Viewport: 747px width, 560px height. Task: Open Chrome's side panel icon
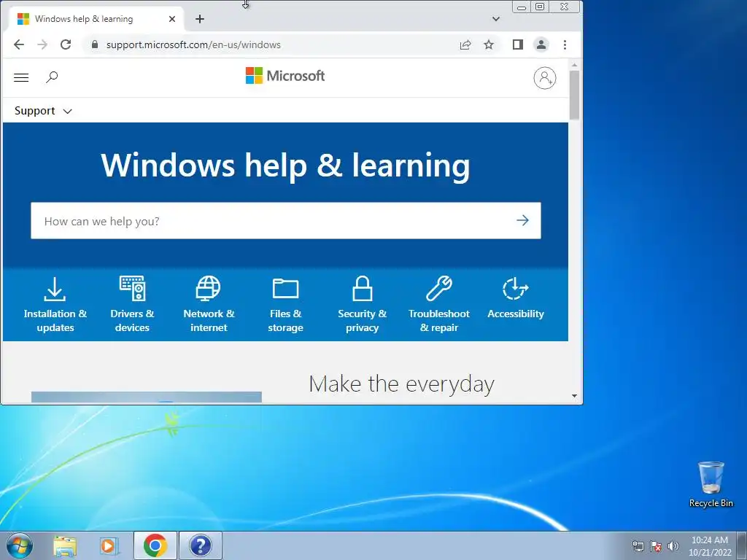pos(518,44)
